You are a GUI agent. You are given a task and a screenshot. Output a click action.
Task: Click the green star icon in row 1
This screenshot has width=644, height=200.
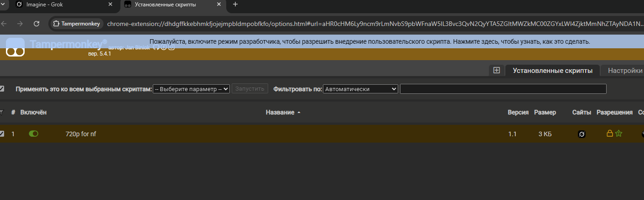(x=618, y=133)
